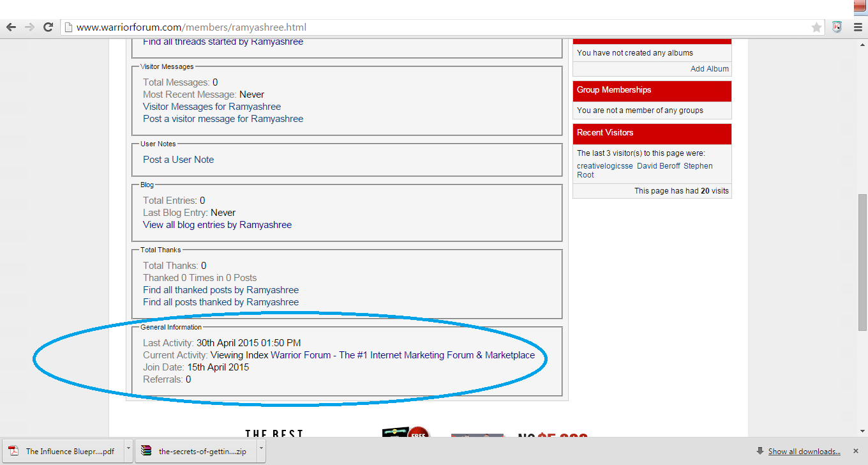
Task: Show all downloads
Action: tap(804, 452)
